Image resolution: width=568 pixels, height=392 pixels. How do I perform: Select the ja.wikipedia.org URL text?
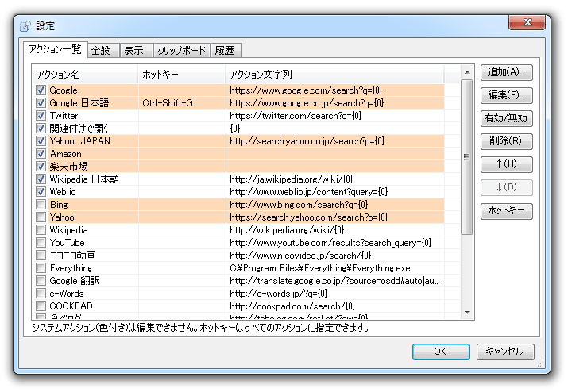coord(292,179)
